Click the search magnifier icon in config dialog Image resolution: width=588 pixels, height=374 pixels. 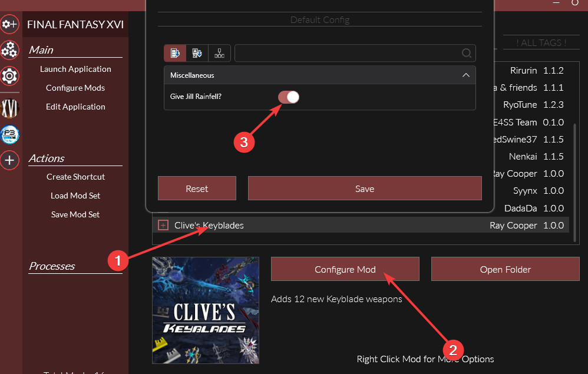[x=466, y=53]
